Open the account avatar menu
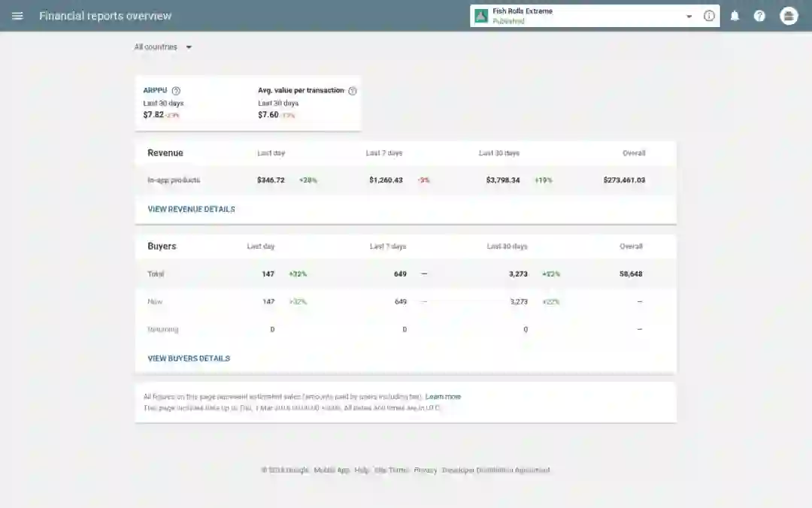The width and height of the screenshot is (812, 508). pos(789,16)
